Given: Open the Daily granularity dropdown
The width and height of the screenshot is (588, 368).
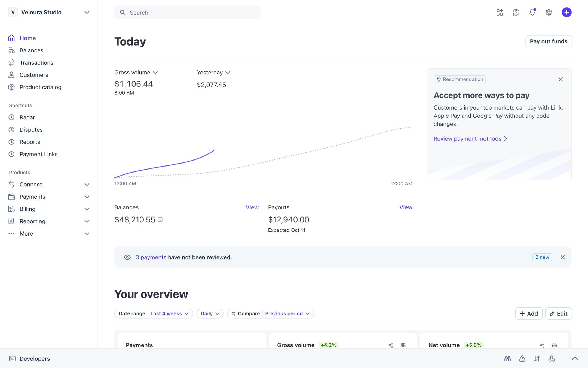Looking at the screenshot, I should (210, 314).
